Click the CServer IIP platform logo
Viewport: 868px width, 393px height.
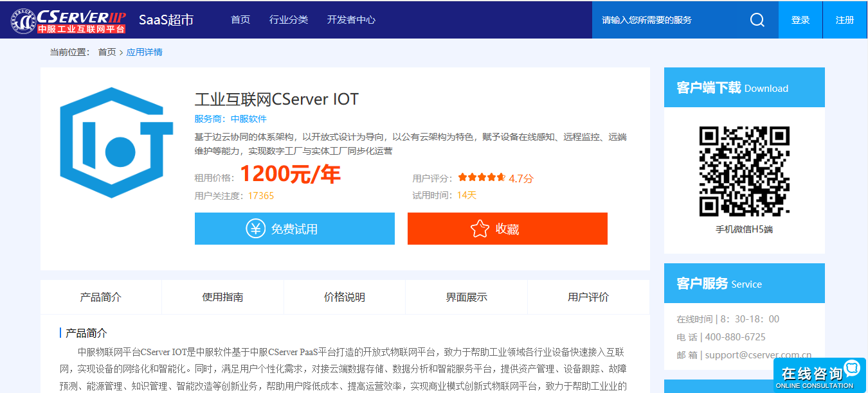[x=68, y=20]
